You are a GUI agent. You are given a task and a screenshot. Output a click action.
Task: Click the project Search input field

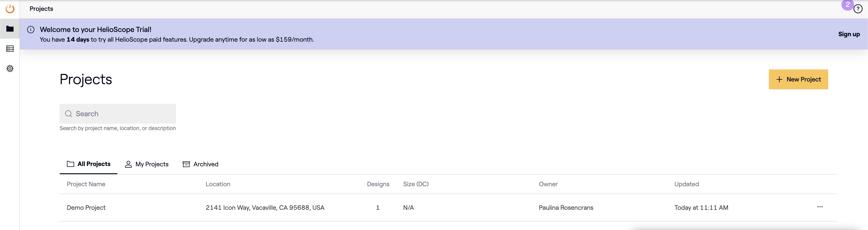click(118, 114)
